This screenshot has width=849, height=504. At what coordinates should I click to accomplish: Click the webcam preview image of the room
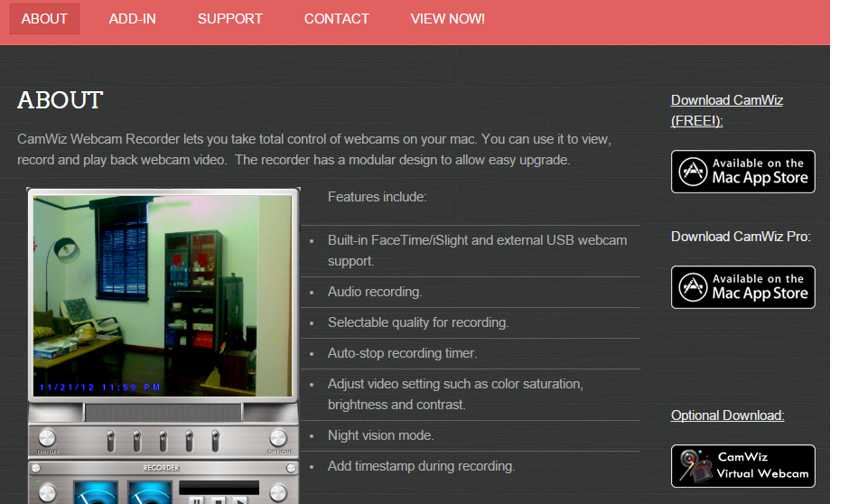pos(163,294)
